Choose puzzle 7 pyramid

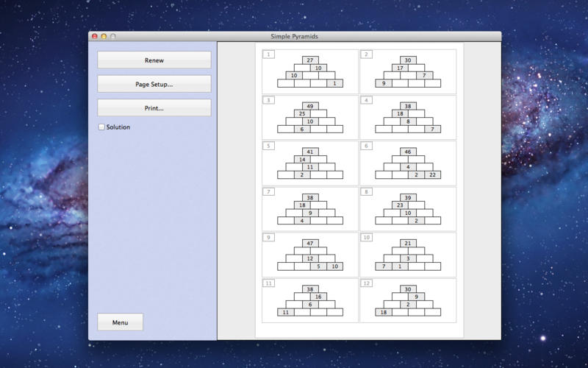pos(309,209)
